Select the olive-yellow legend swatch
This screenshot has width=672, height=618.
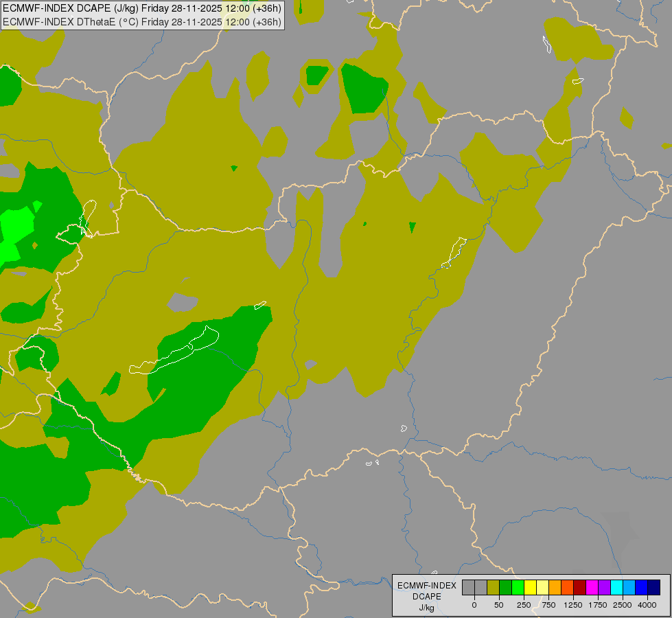pyautogui.click(x=493, y=588)
